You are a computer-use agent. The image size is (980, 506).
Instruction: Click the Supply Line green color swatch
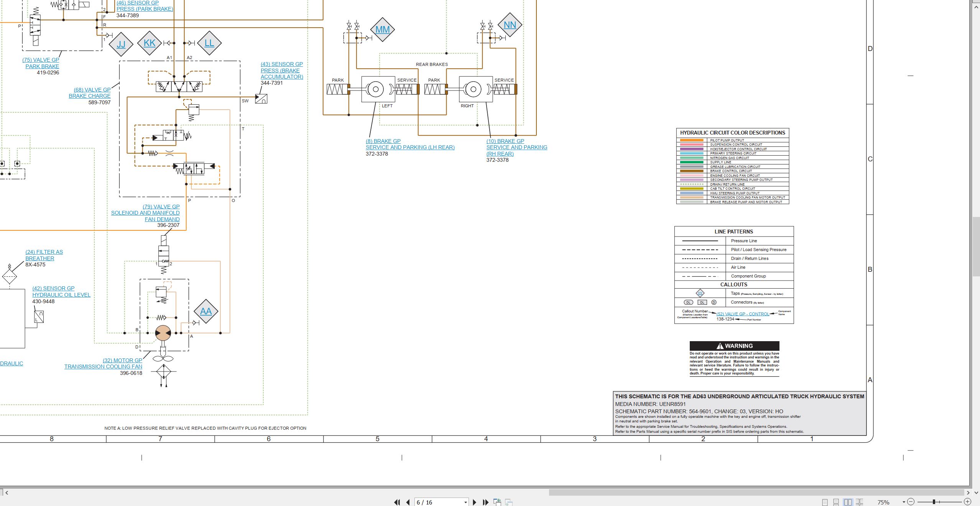coord(692,162)
